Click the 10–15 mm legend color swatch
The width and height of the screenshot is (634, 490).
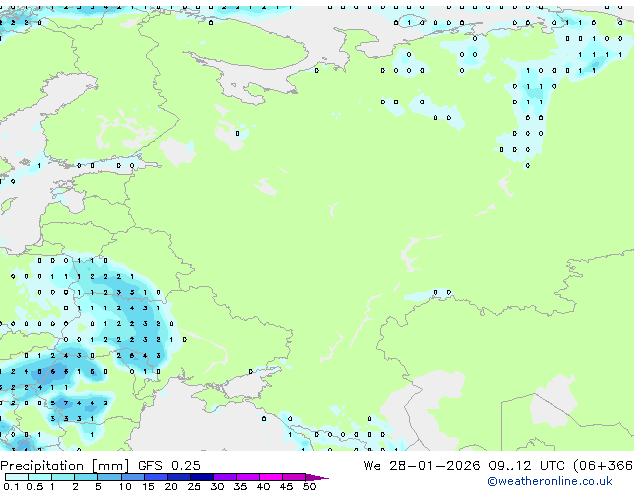point(133,477)
